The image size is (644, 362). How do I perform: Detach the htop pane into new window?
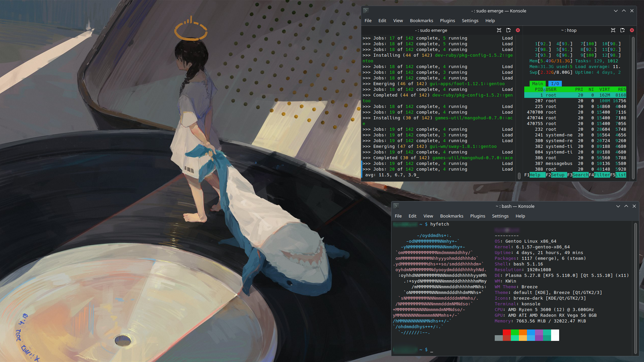(x=623, y=30)
